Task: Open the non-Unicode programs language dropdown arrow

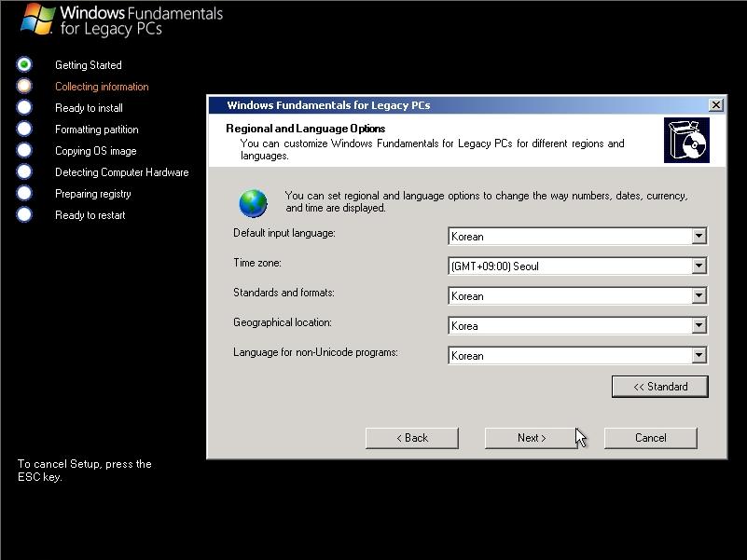Action: tap(699, 355)
